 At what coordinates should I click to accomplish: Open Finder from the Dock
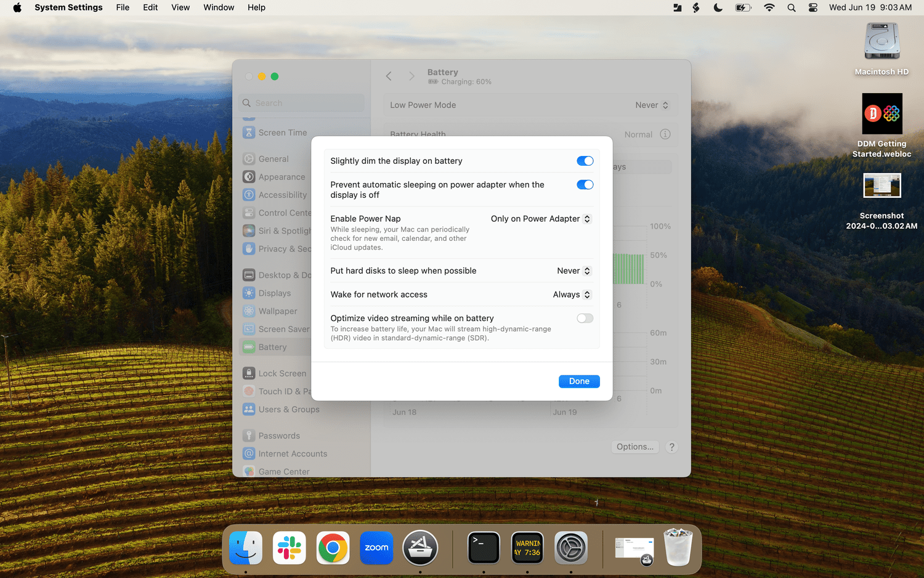click(x=246, y=548)
